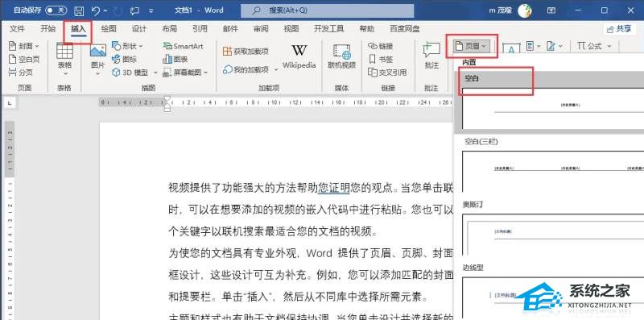Open Customize Quick Access Toolbar dropdown
This screenshot has height=320, width=644.
click(x=151, y=10)
